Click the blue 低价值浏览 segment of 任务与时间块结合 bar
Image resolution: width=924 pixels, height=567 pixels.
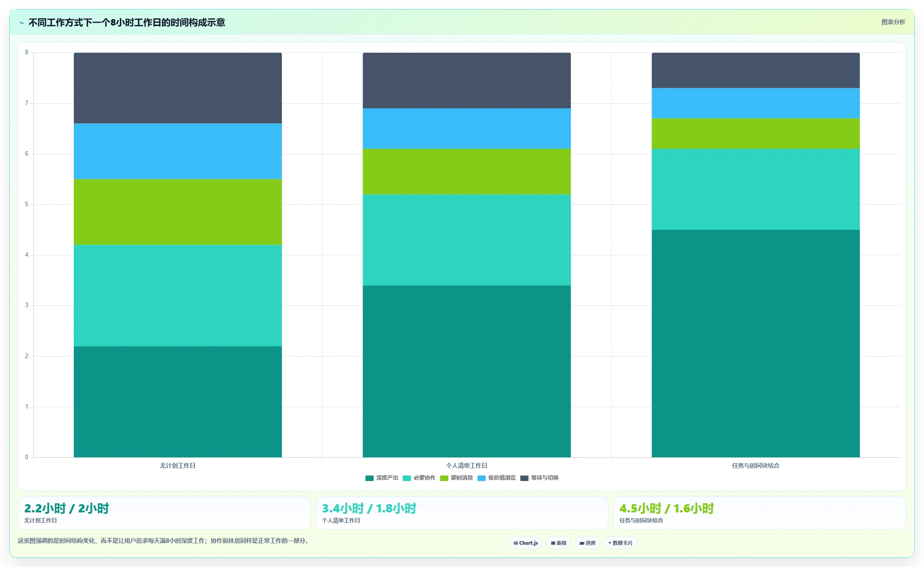[756, 103]
